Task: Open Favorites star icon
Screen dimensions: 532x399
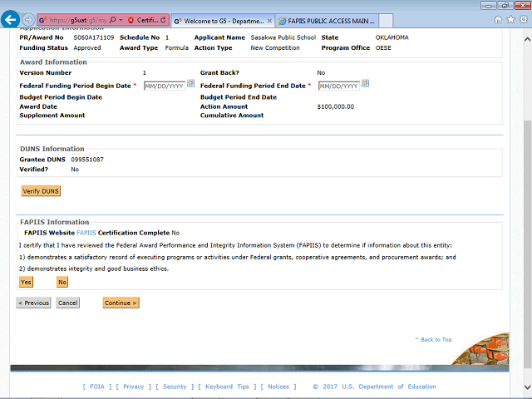Action: pos(510,20)
